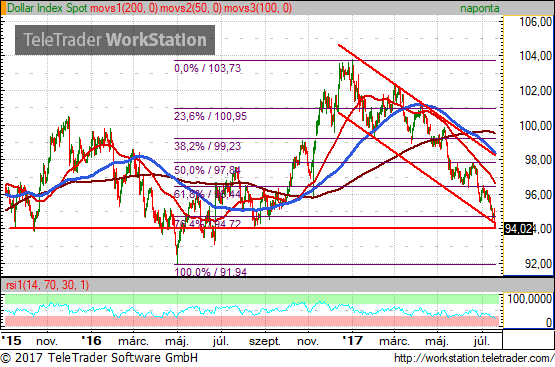The height and width of the screenshot is (367, 555).
Task: Click the green overbought RSI band
Action: [252, 299]
